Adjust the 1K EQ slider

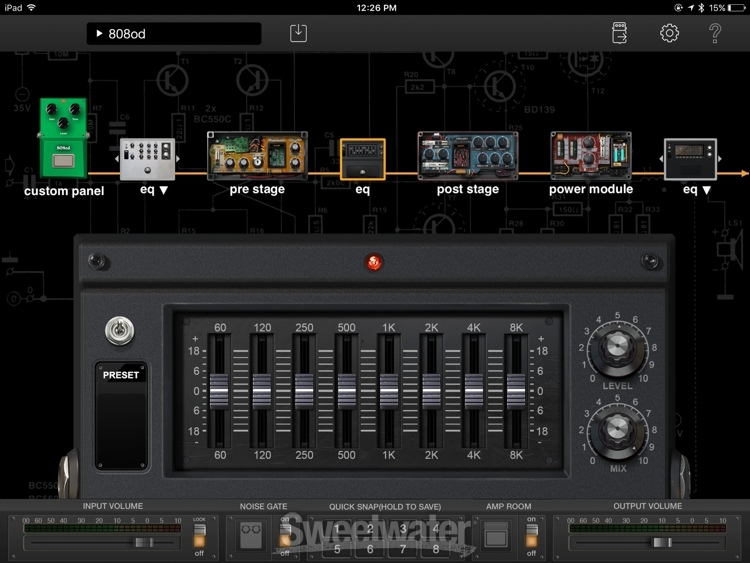coord(389,391)
